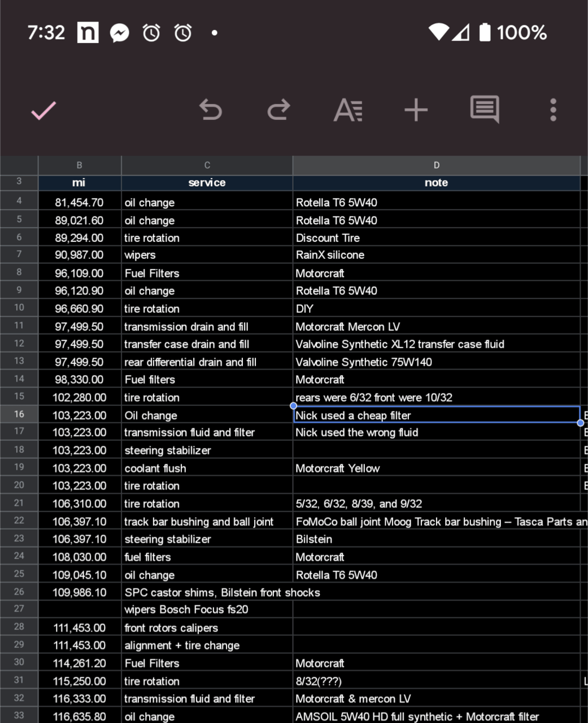Redo the last action

(278, 110)
